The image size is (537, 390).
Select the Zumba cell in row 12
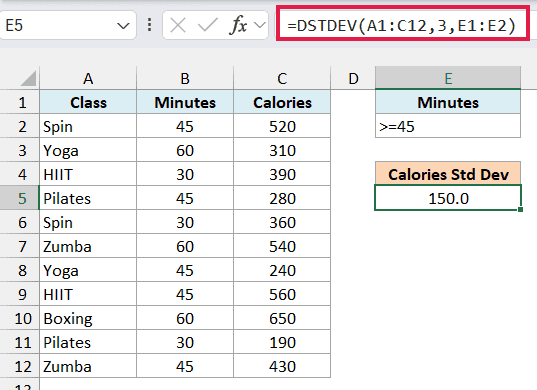click(88, 366)
